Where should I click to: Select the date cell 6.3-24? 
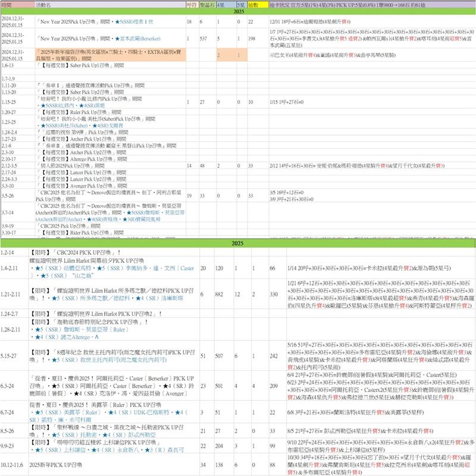[14, 386]
